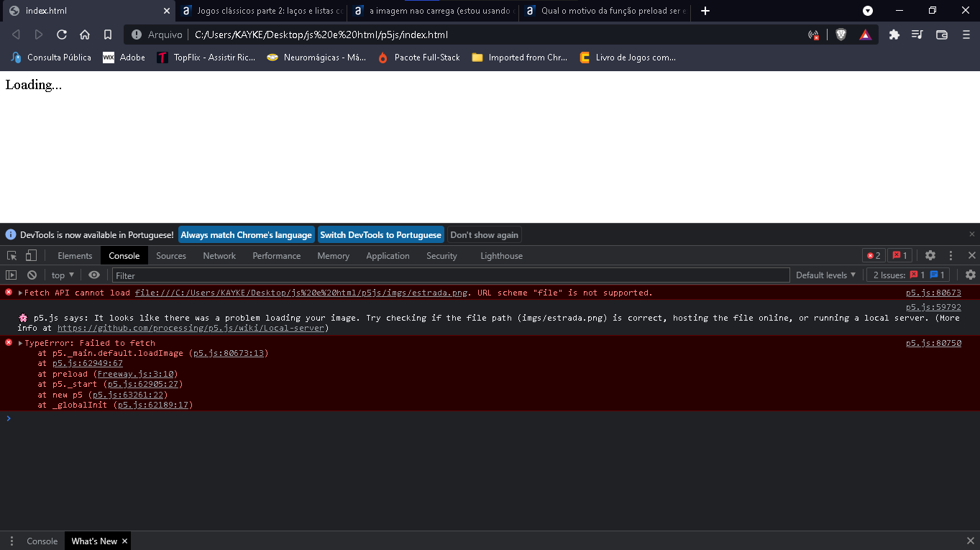Click Switch DevTools to Portuguese button
Viewport: 980px width, 550px height.
coord(381,235)
